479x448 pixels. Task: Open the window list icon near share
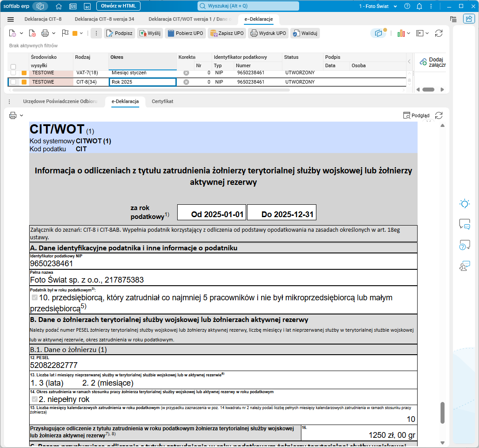[x=453, y=19]
